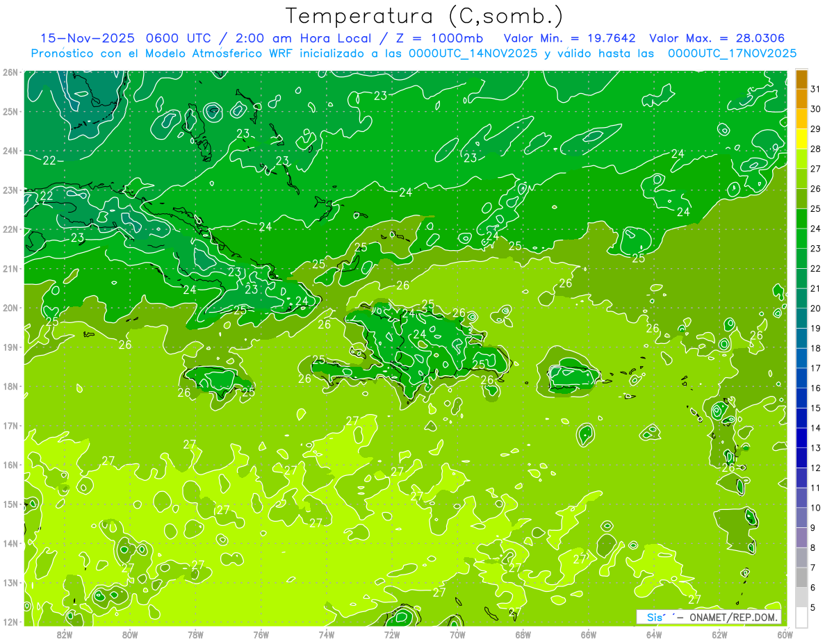Screen dimensions: 834x644
Task: Click the '68W' longitude axis label
Action: (523, 634)
